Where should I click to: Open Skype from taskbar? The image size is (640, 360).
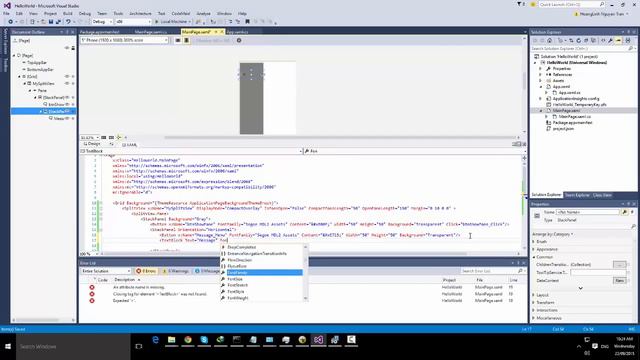pyautogui.click(x=204, y=340)
